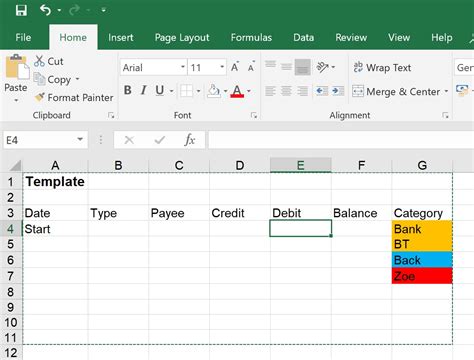Viewport: 474px width, 360px height.
Task: Click the Save icon in quick access toolbar
Action: click(x=21, y=10)
